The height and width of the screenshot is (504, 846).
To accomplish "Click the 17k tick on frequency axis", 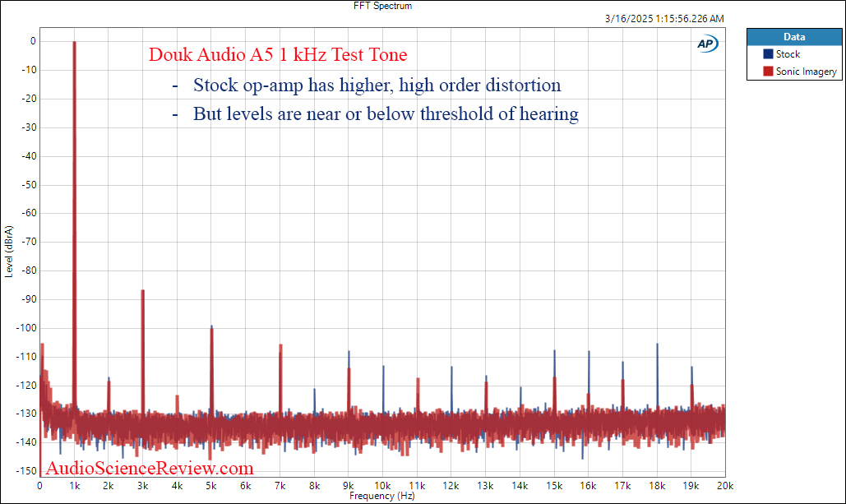I will click(x=622, y=486).
